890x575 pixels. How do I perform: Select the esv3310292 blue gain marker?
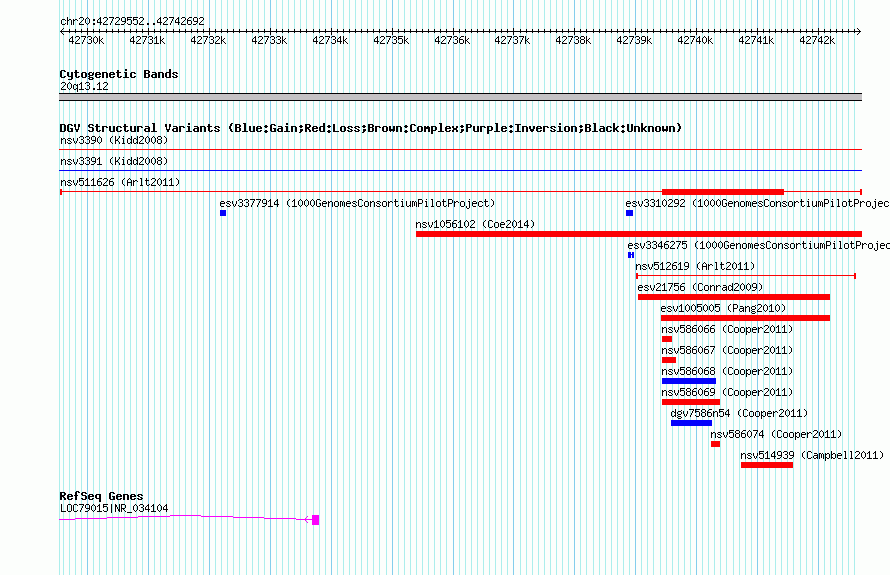point(629,213)
